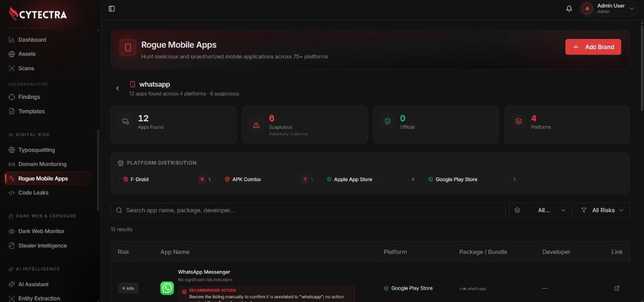Click the Rogue Mobile Apps header phone icon

(128, 48)
